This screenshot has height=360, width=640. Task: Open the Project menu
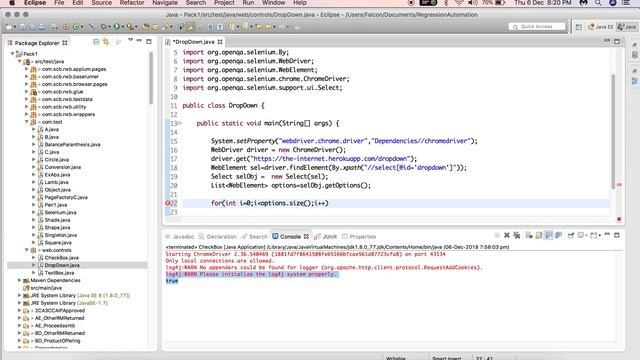pos(224,3)
